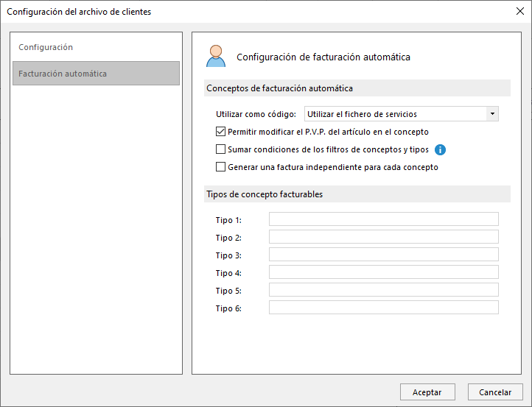
Task: Click the Tipo 1 input field
Action: tap(384, 219)
